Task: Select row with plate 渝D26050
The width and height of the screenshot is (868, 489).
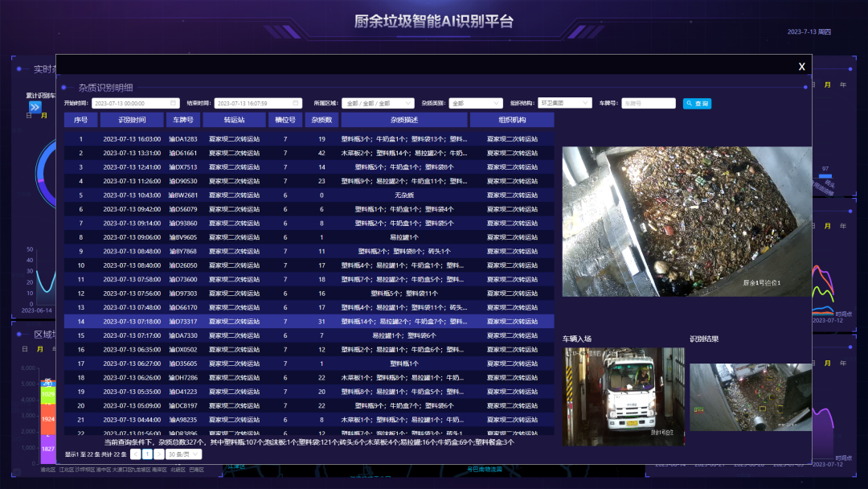Action: (309, 265)
